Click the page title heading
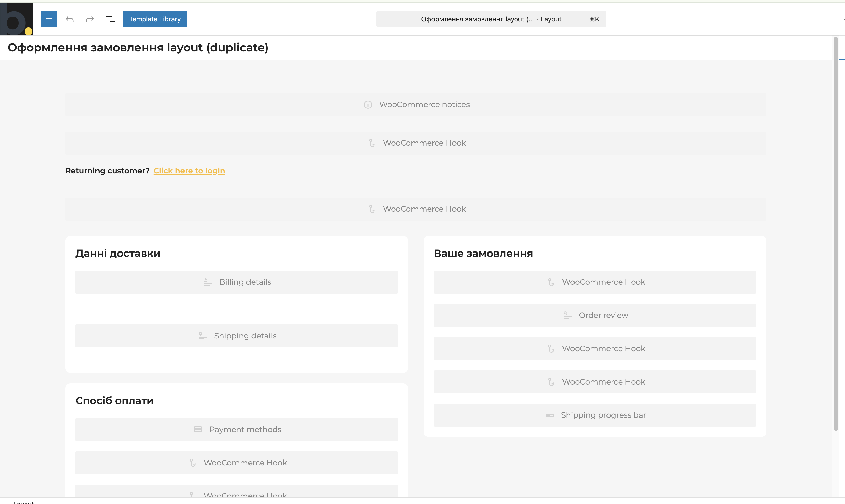The height and width of the screenshot is (504, 845). point(138,48)
